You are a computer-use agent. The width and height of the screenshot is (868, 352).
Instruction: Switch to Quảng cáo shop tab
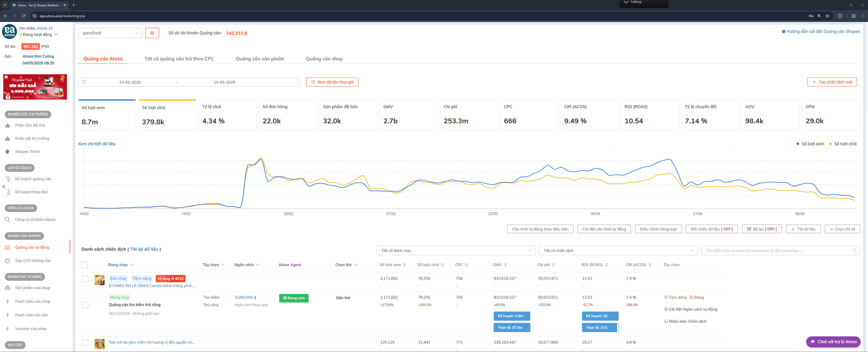[x=324, y=59]
